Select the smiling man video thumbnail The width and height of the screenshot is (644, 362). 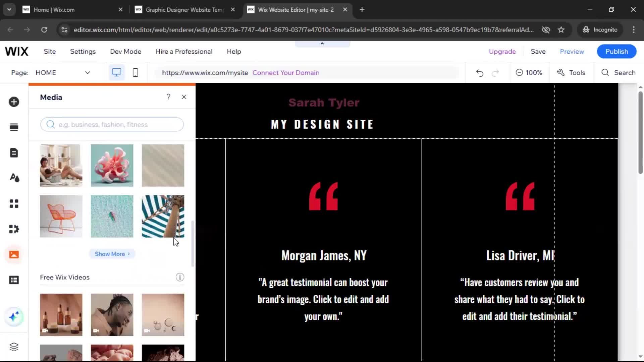(x=112, y=315)
